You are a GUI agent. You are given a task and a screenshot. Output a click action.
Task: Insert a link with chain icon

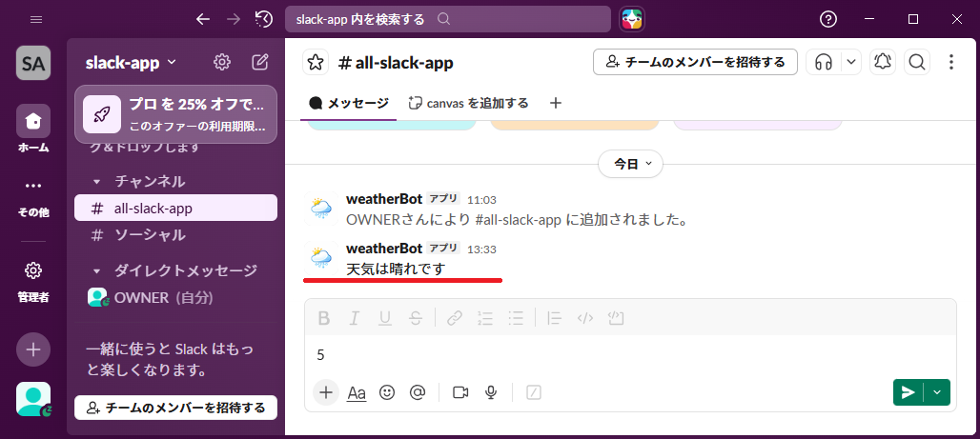(455, 318)
